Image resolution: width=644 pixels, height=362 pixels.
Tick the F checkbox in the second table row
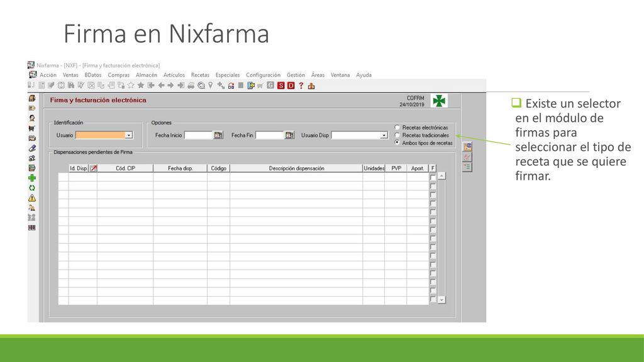pos(433,186)
